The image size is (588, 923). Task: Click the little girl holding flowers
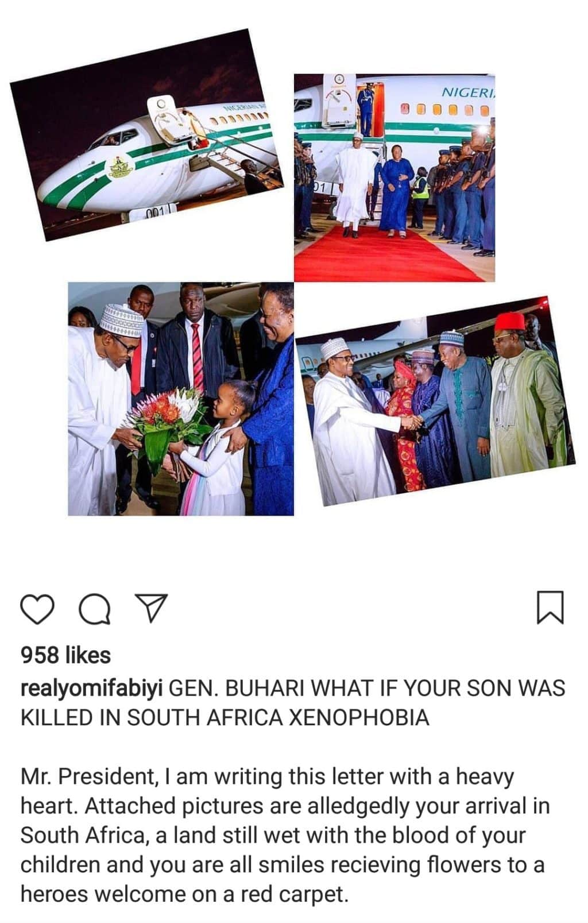pos(217,448)
